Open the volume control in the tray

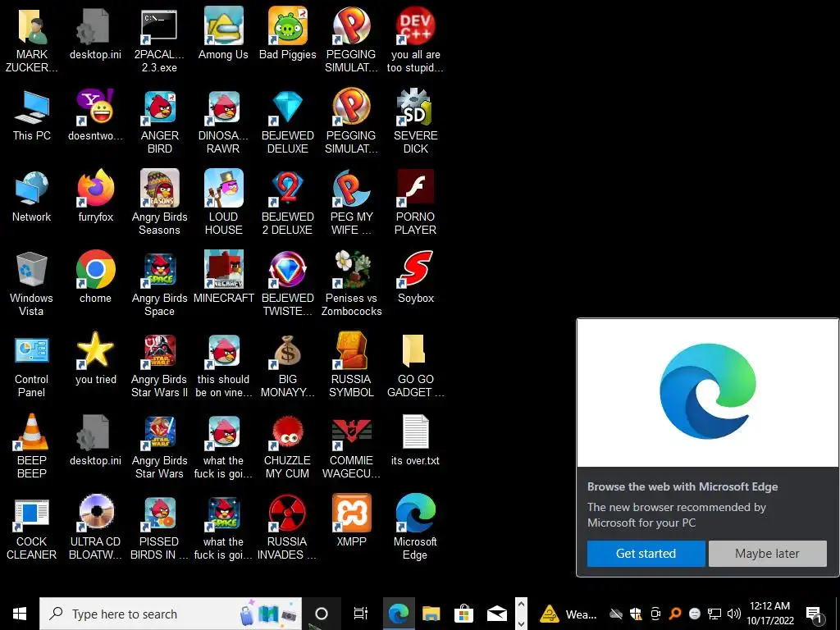tap(734, 614)
